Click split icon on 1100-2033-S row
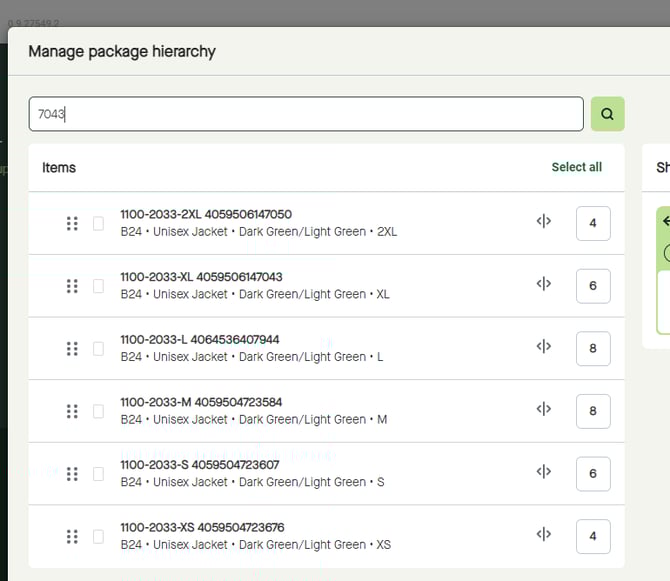 (544, 472)
